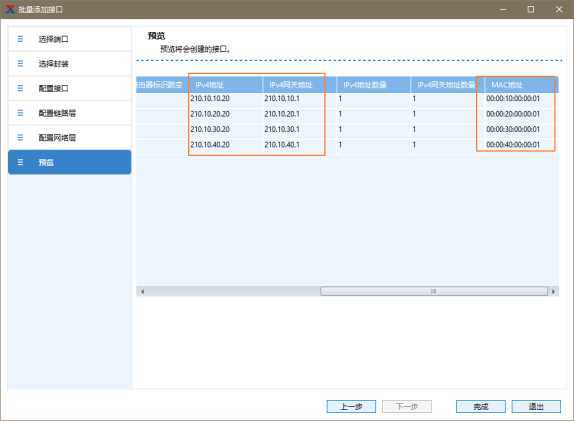Select the MAC地址 column header
This screenshot has height=422, width=575.
point(519,85)
